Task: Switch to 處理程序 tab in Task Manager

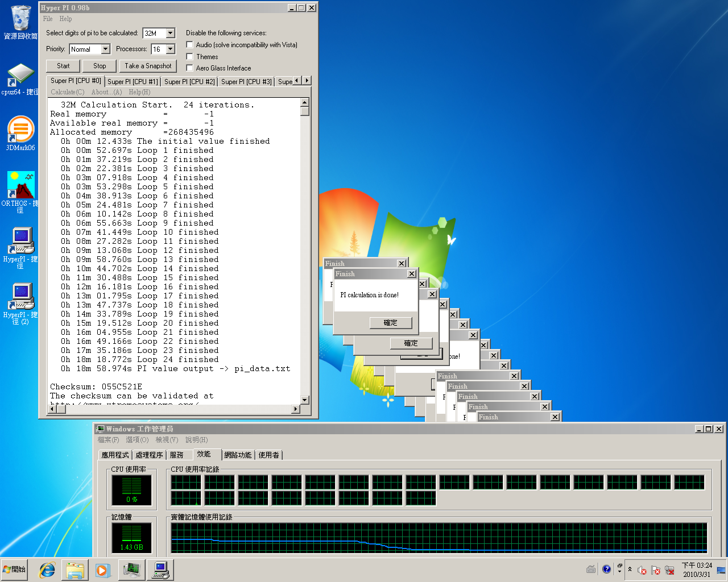Action: pos(149,455)
